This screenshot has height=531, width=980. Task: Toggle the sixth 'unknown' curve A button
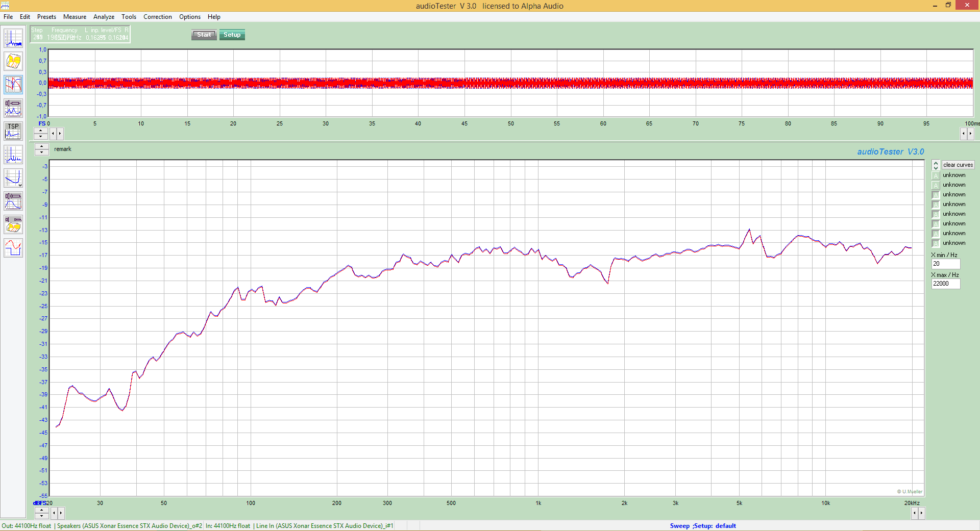tap(936, 224)
